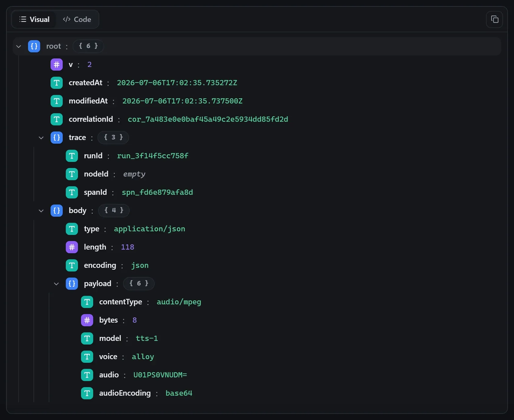The image size is (514, 420).
Task: Click the audioEncoding key label
Action: tap(125, 393)
